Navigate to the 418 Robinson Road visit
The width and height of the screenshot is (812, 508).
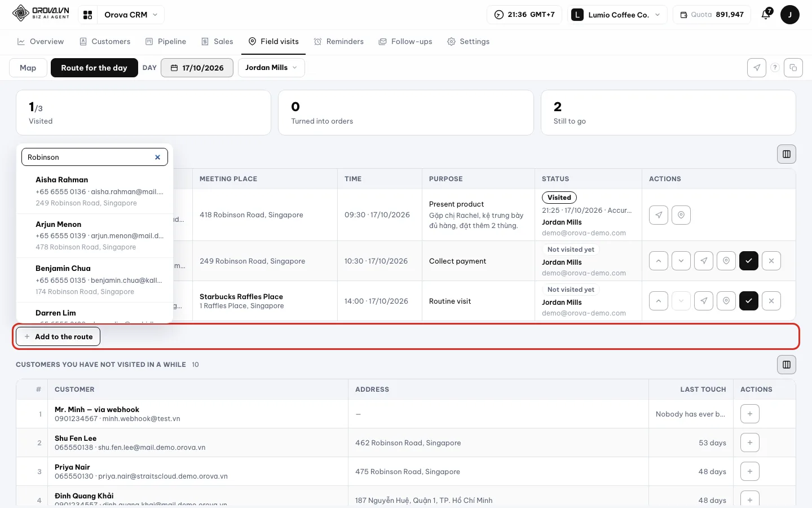point(659,215)
